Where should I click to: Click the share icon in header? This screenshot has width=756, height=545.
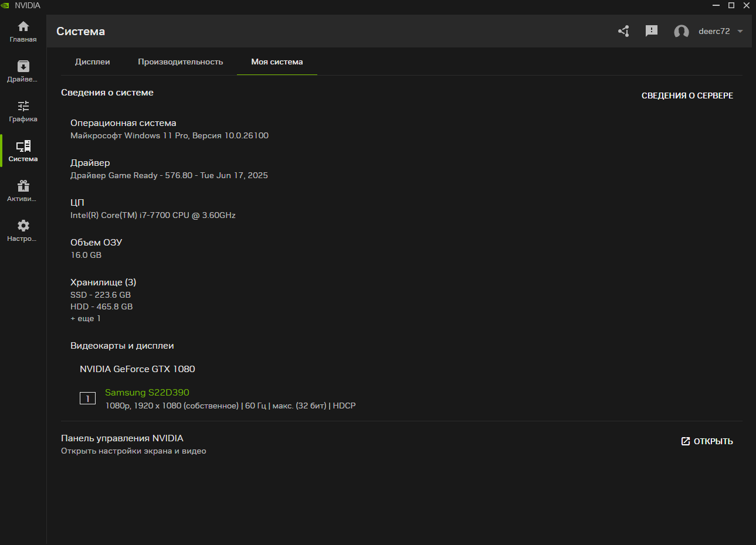click(623, 31)
